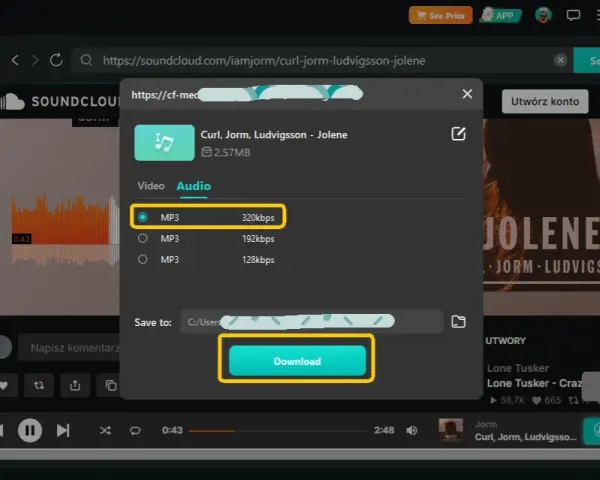The height and width of the screenshot is (480, 600).
Task: Click the 665 likes heart count
Action: (547, 400)
